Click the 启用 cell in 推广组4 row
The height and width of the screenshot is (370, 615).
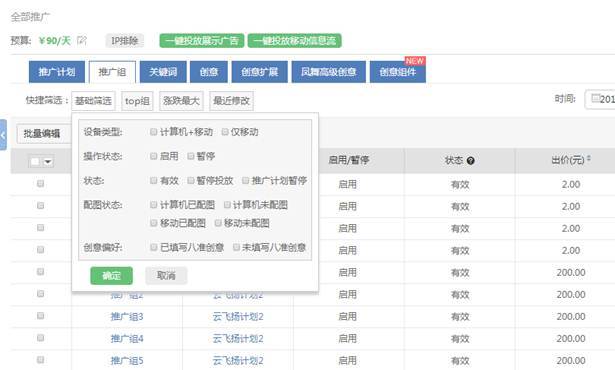tap(348, 338)
